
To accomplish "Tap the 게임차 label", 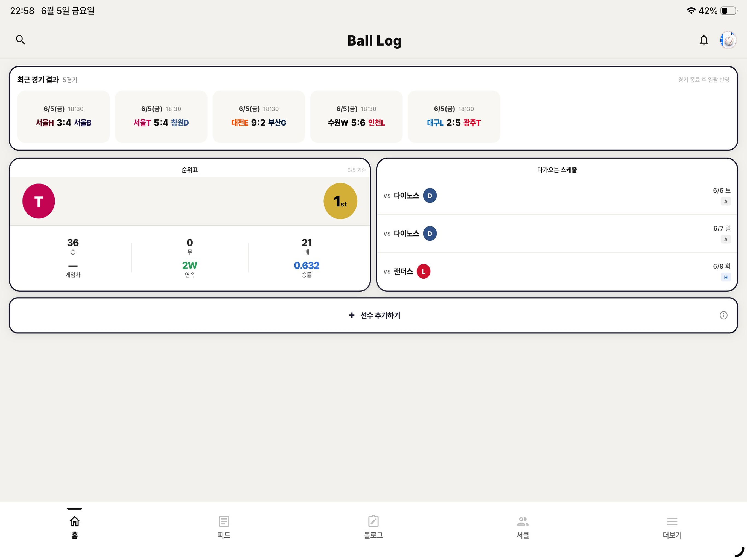I will tap(73, 275).
